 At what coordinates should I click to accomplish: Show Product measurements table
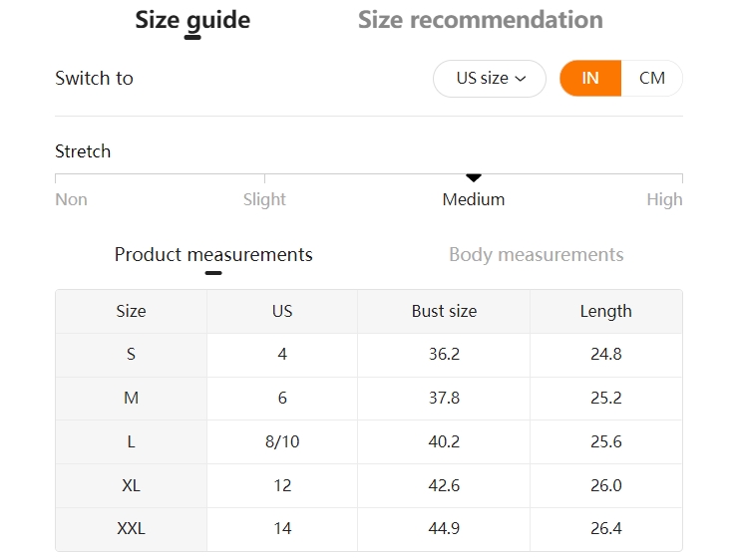213,255
